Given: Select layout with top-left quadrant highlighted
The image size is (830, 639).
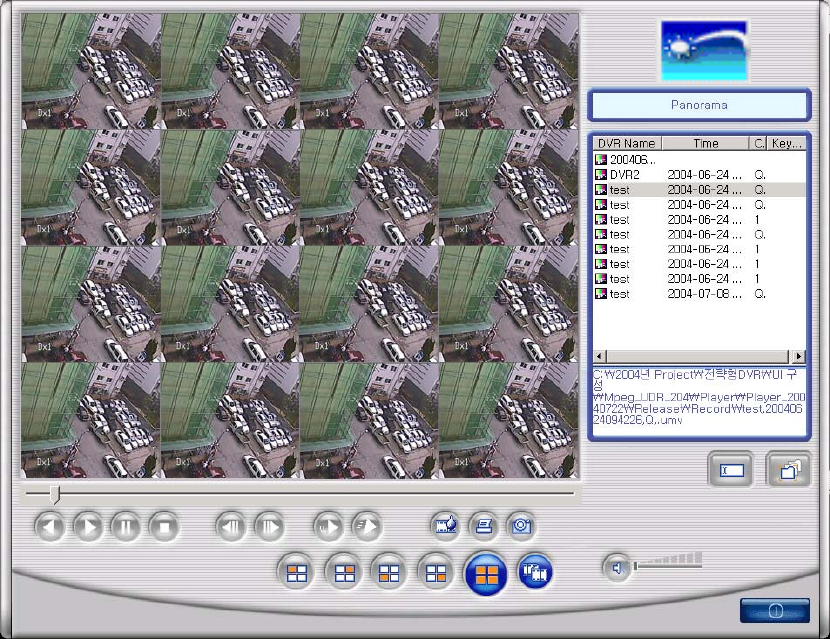Looking at the screenshot, I should [296, 572].
